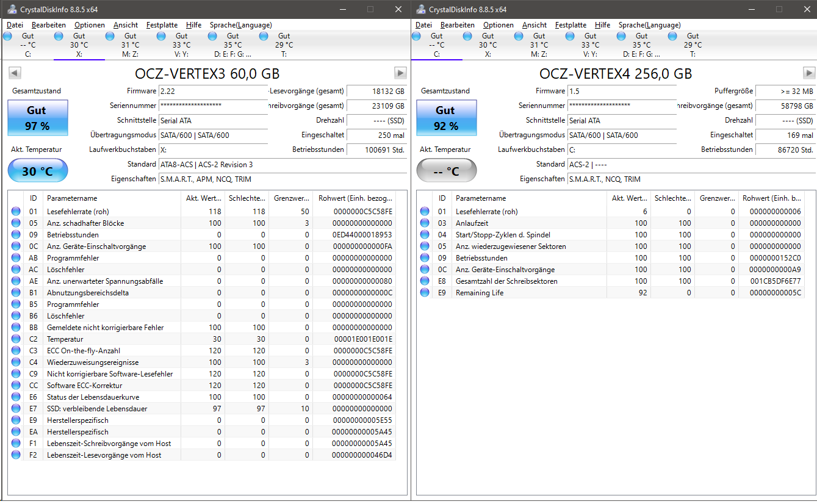
Task: Open Ansicht menu in right window
Action: point(534,25)
